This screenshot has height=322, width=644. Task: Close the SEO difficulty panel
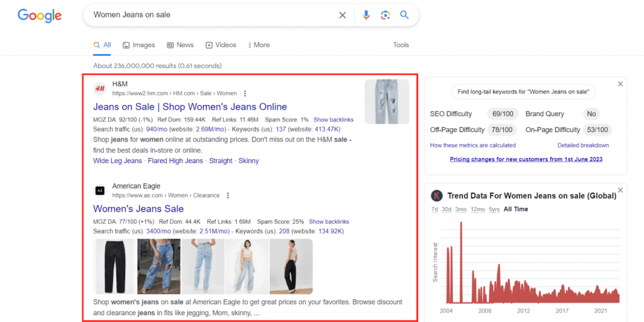point(620,84)
